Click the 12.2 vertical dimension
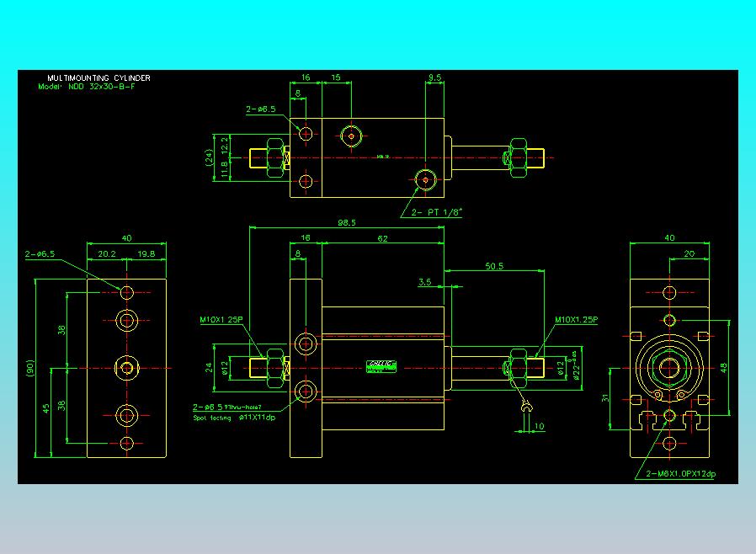Viewport: 756px width, 554px height. tap(224, 146)
